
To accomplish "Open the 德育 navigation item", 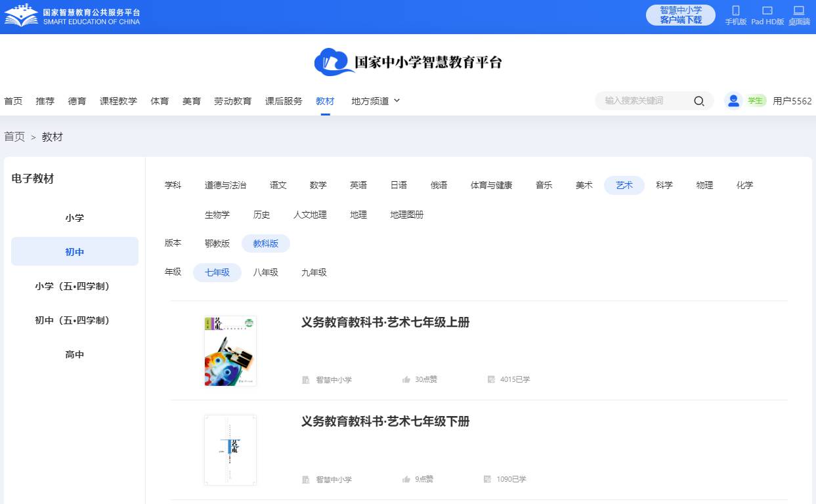I will (77, 101).
